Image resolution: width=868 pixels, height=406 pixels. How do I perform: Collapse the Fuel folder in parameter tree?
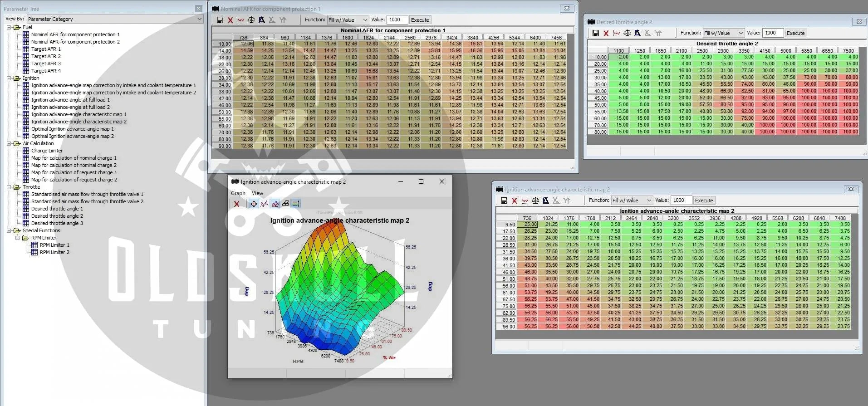9,27
